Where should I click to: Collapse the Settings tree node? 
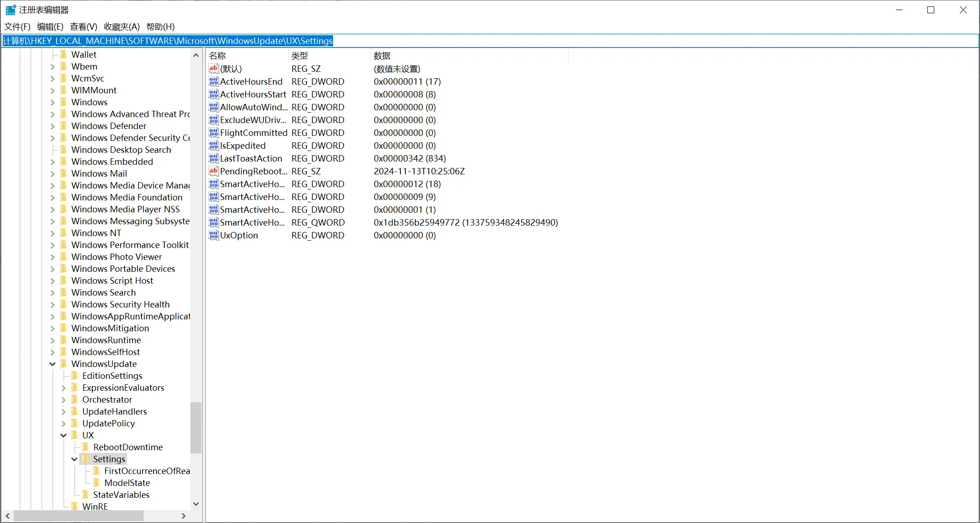point(74,459)
